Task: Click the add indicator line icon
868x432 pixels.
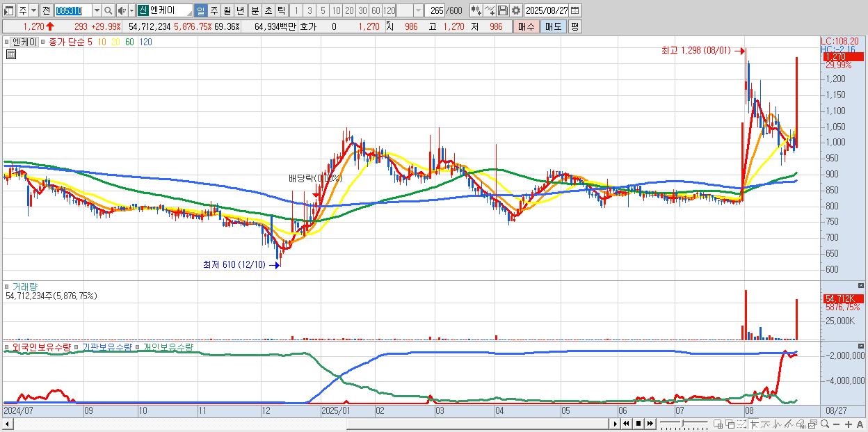Action: coord(490,10)
